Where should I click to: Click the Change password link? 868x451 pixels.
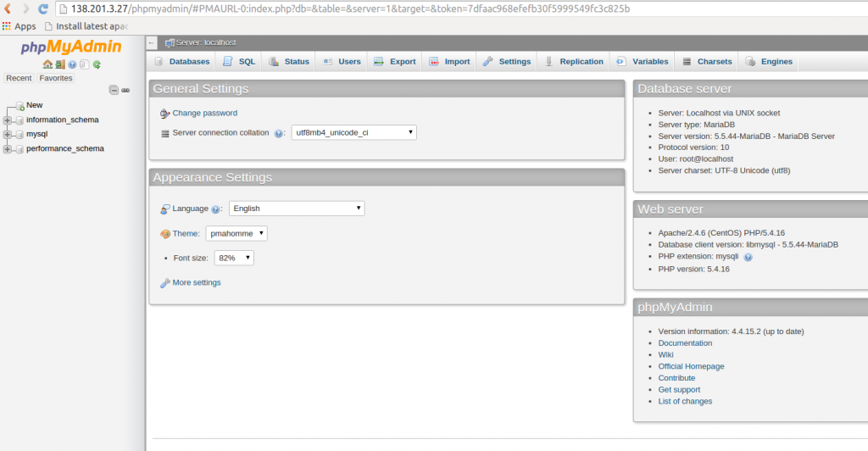(x=204, y=113)
